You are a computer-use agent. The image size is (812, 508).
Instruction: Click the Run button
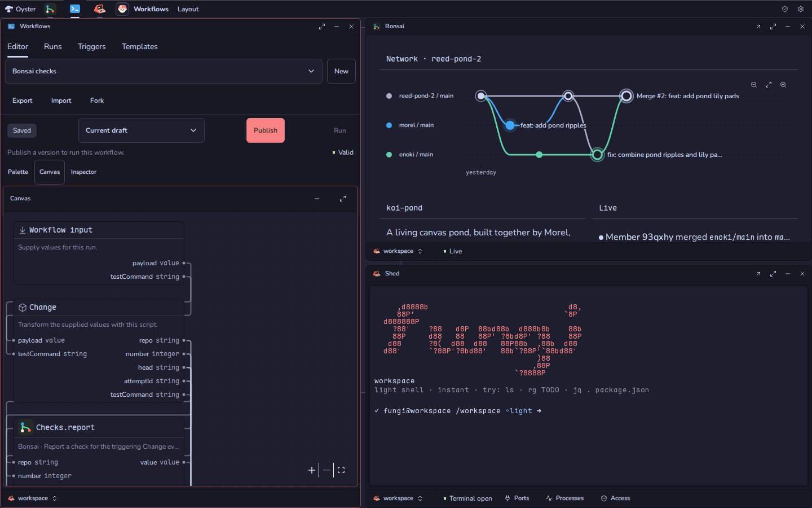pos(340,130)
